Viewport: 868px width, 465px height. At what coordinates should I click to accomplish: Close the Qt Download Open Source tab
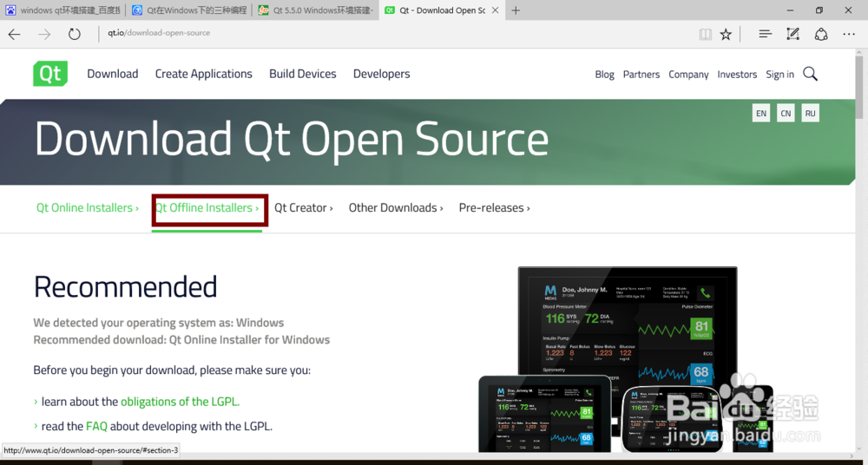click(x=495, y=10)
